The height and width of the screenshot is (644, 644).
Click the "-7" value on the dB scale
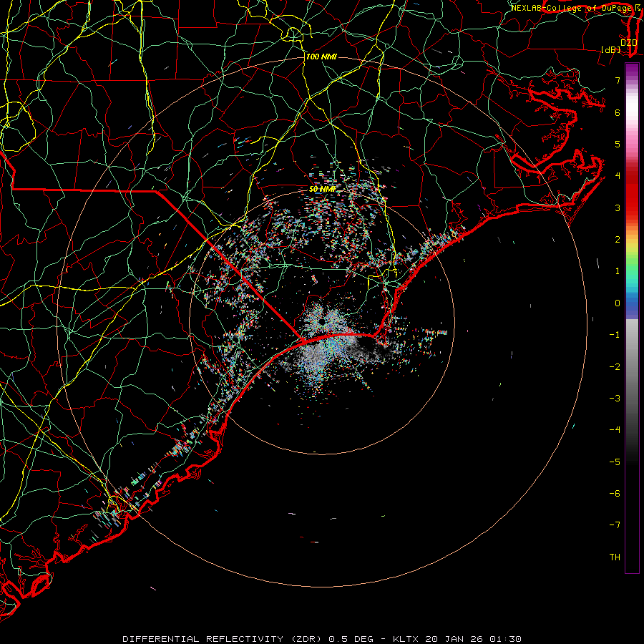(615, 525)
